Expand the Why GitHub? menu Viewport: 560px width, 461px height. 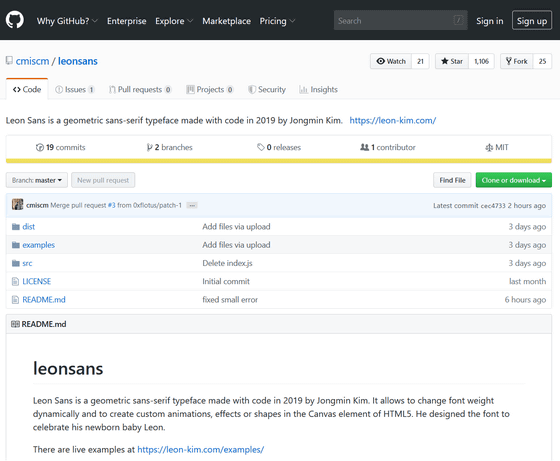tap(67, 21)
